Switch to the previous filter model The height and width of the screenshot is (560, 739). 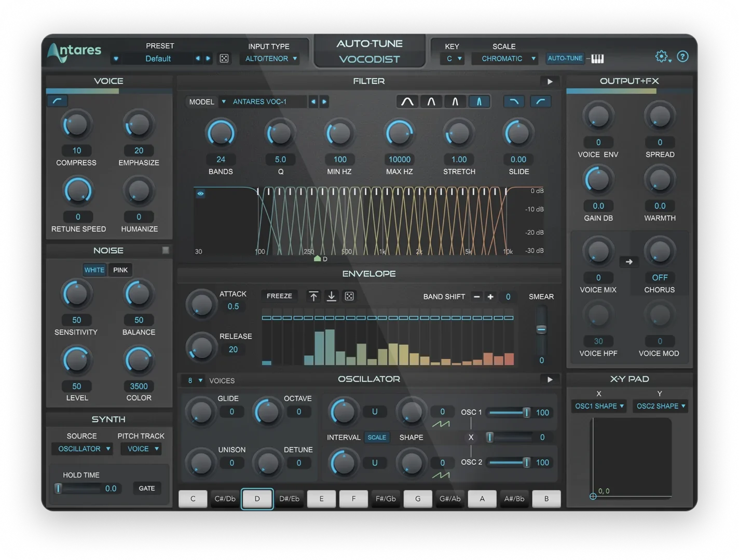coord(313,102)
